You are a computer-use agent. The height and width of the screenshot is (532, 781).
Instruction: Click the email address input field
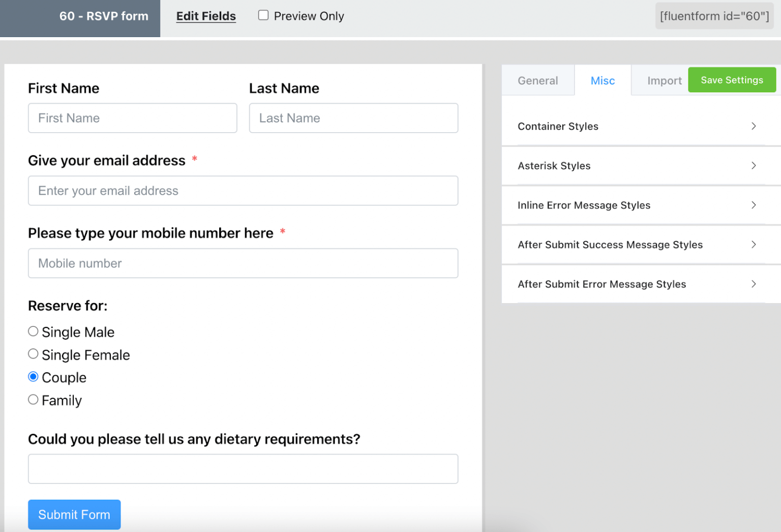click(243, 191)
